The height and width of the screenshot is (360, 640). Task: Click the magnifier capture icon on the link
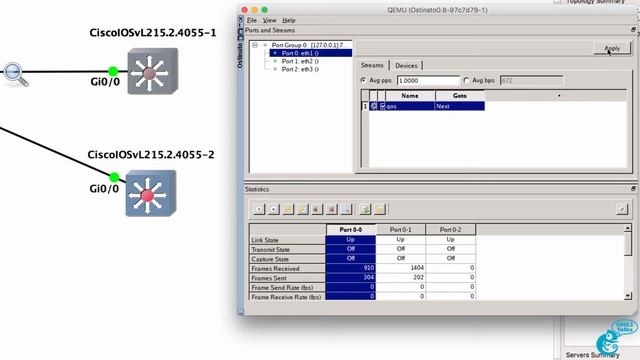point(16,74)
